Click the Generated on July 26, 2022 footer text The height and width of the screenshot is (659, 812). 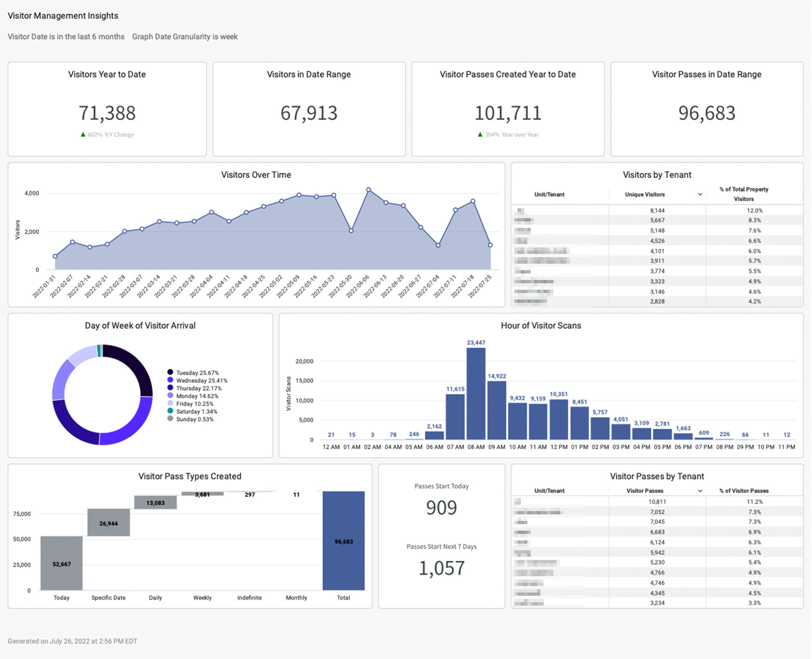[x=72, y=641]
